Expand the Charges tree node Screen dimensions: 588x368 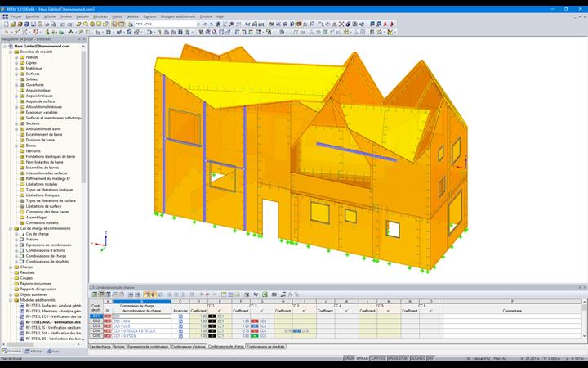click(x=11, y=267)
